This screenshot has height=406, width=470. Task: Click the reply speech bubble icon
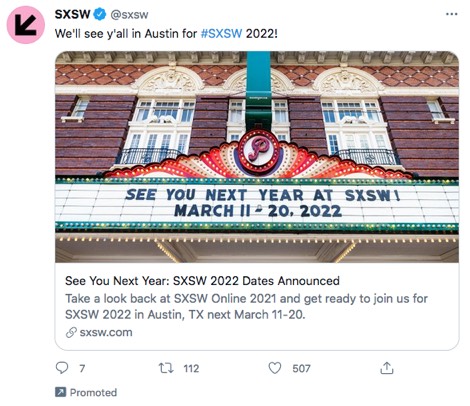point(62,368)
